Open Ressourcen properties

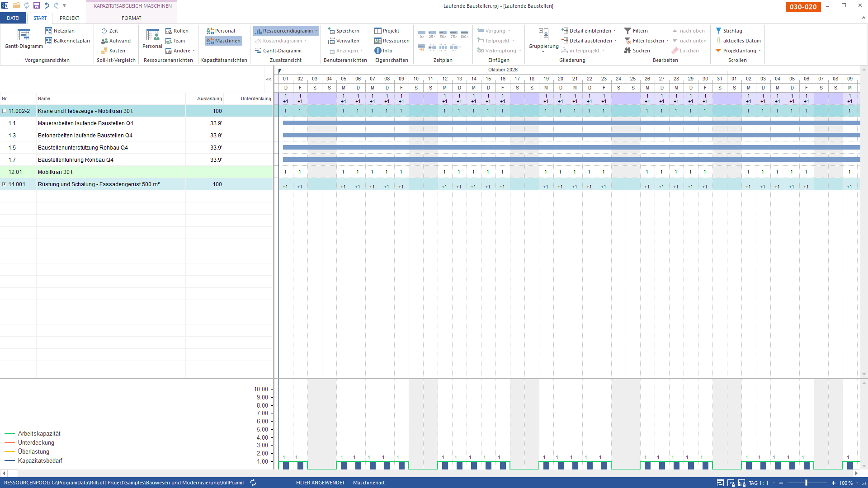click(392, 41)
